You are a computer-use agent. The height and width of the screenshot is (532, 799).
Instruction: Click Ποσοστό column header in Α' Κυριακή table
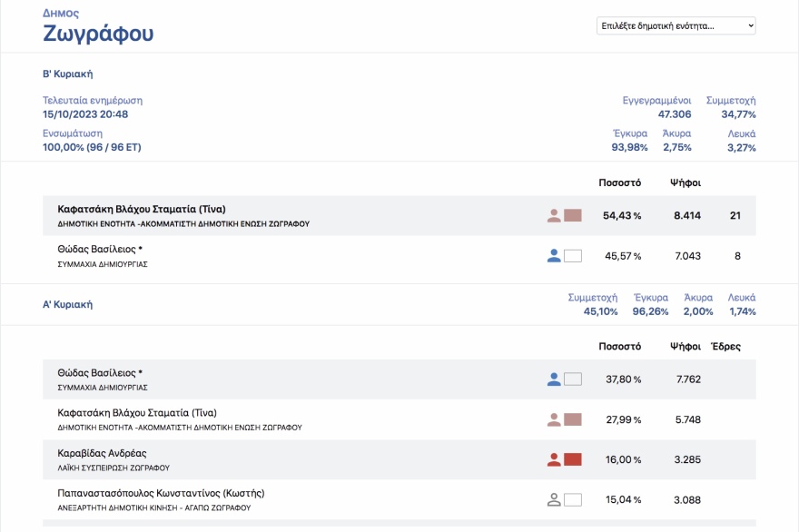coord(620,346)
